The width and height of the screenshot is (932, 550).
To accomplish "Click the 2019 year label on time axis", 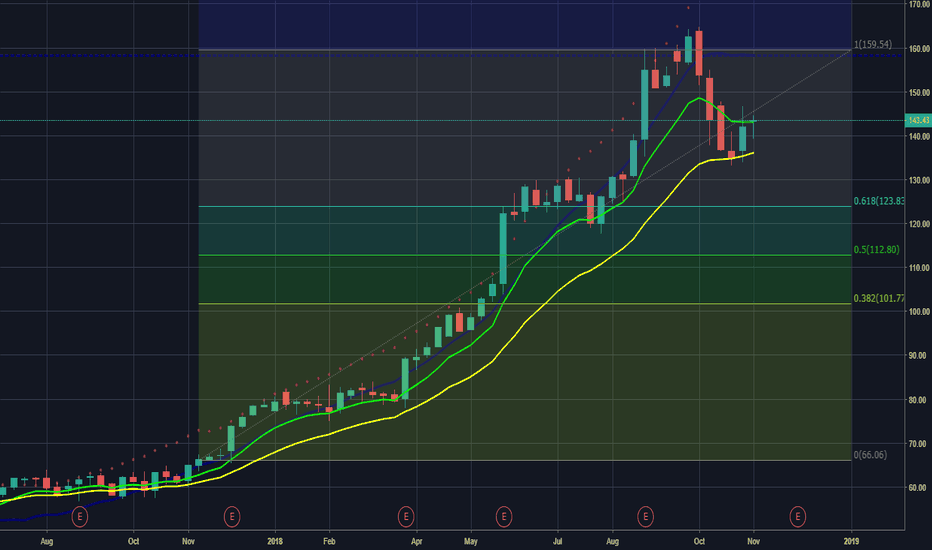I will point(852,542).
